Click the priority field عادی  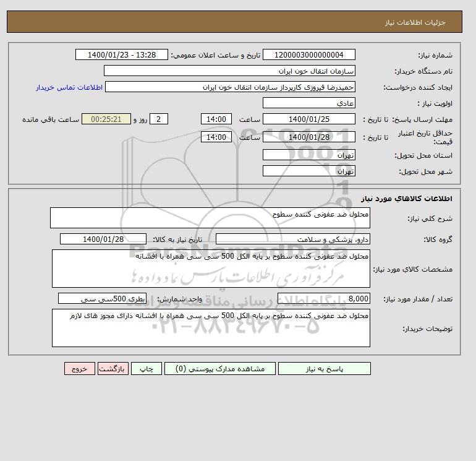click(308, 103)
